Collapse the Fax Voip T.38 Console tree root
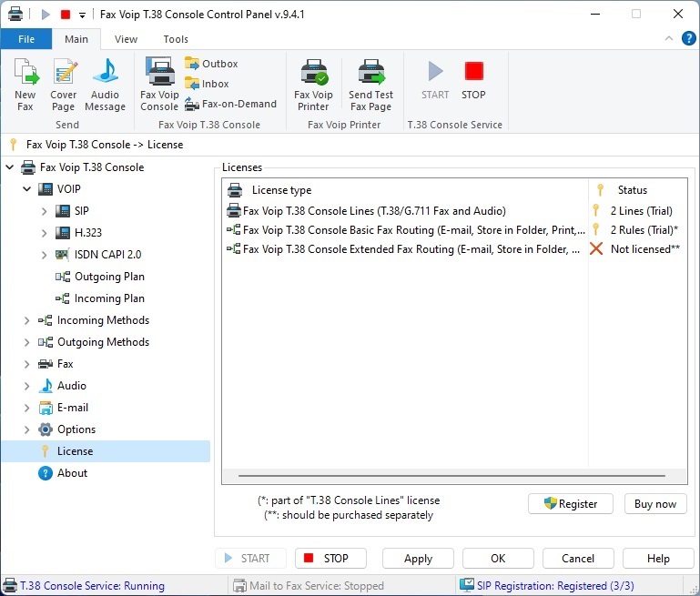Screen dimensions: 700x596 click(10, 167)
